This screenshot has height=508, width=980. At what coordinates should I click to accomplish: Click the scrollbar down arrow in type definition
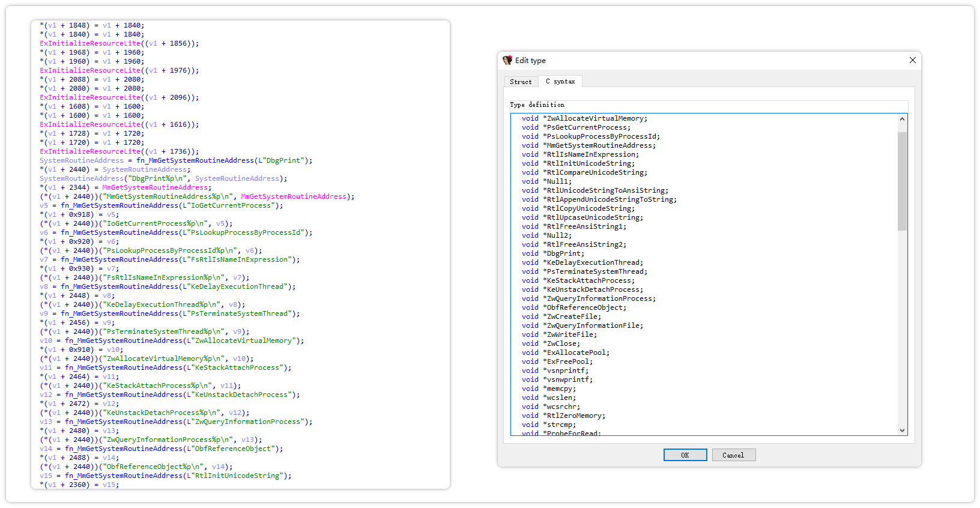[902, 430]
